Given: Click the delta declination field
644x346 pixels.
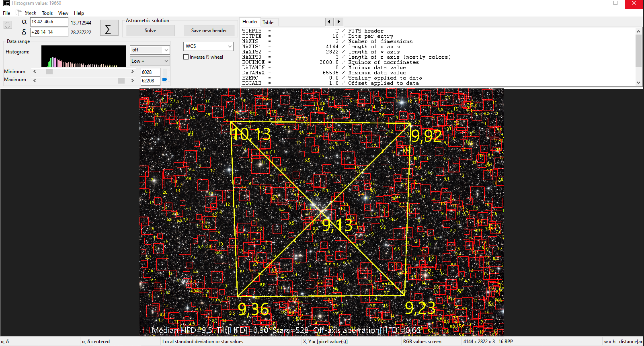Looking at the screenshot, I should [x=49, y=32].
